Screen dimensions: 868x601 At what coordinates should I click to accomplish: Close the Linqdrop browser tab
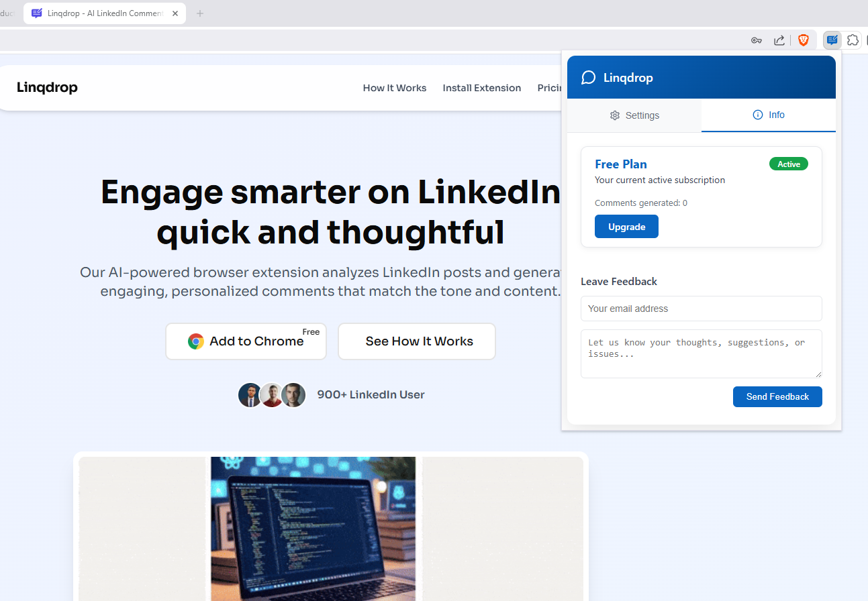coord(175,13)
